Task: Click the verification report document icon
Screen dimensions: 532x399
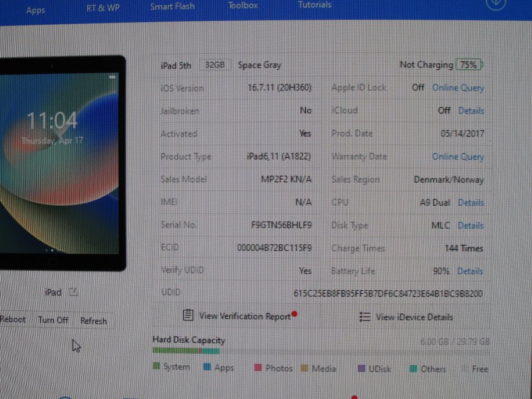Action: click(x=188, y=315)
